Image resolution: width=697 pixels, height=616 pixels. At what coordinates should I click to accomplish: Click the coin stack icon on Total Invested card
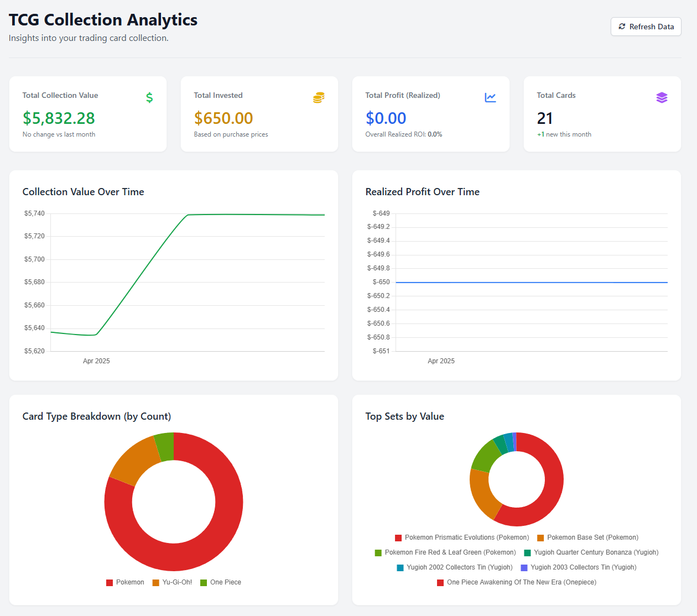coord(319,97)
